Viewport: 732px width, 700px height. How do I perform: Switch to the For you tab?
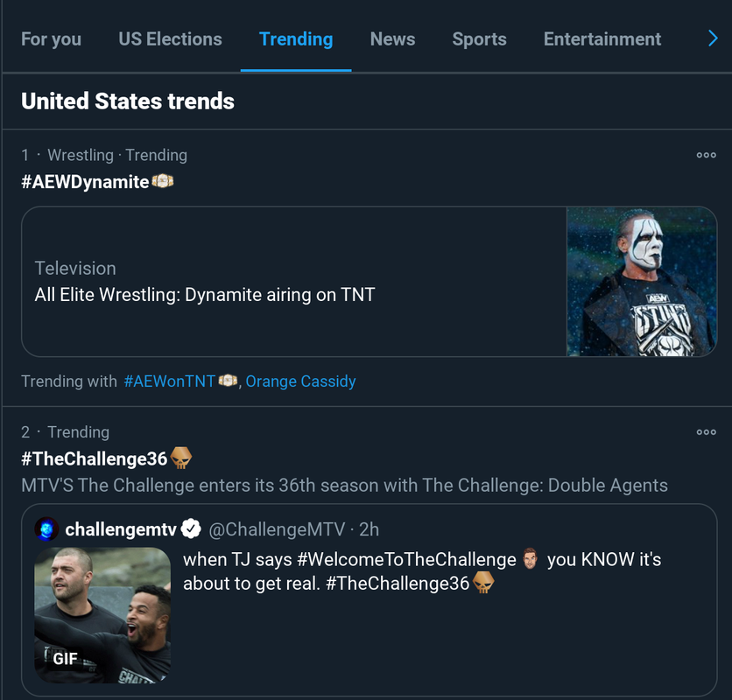51,39
